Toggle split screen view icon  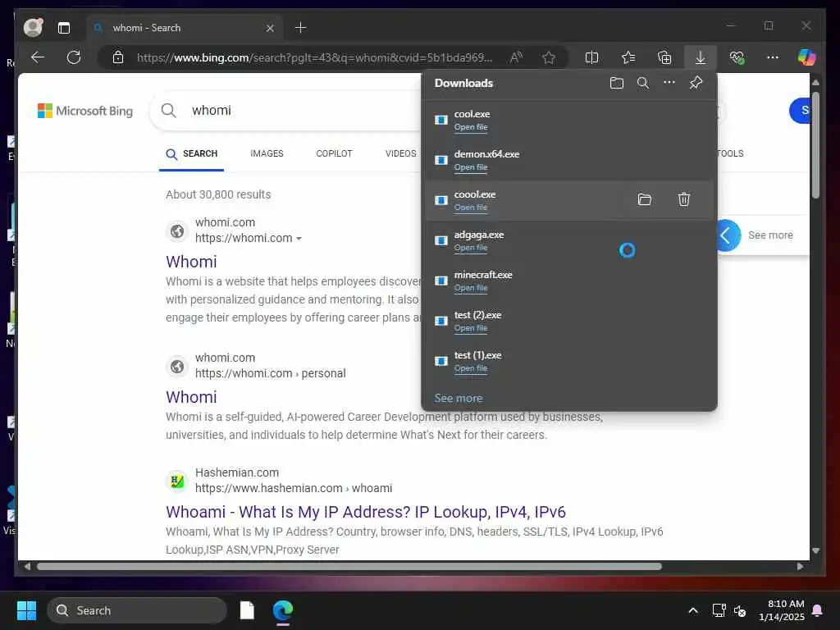(591, 57)
